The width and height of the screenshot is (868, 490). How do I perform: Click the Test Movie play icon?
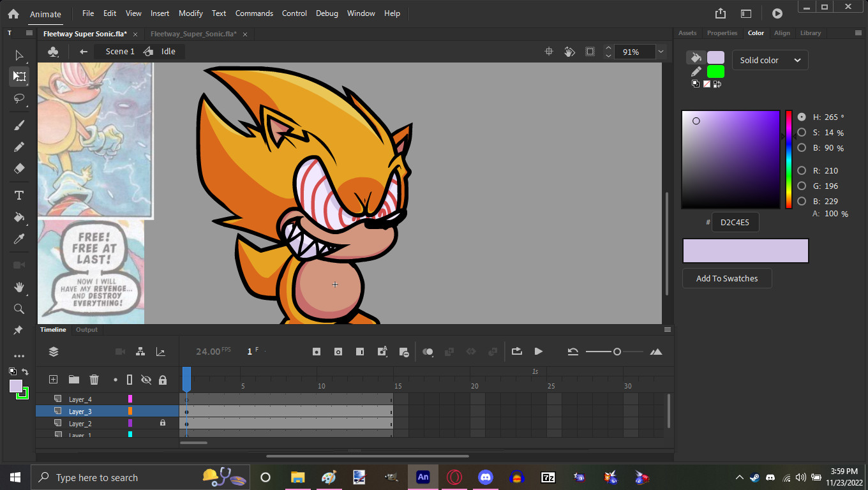[x=777, y=13]
